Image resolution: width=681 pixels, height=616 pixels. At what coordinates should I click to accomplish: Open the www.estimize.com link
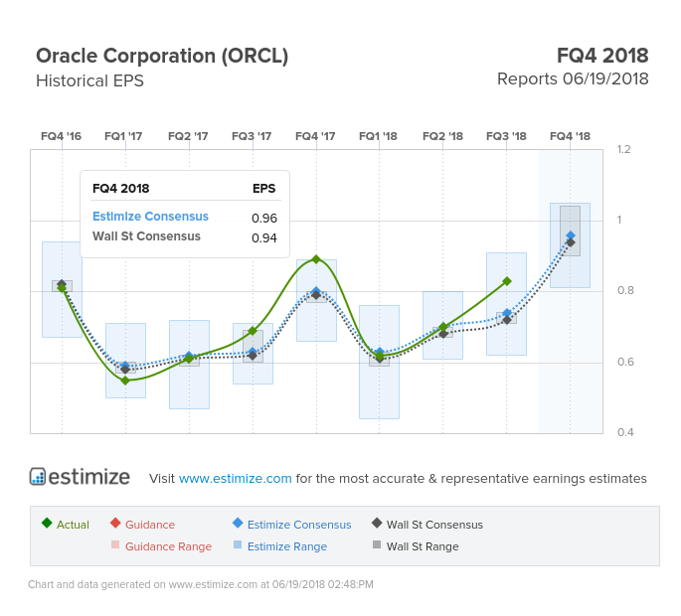(x=235, y=478)
